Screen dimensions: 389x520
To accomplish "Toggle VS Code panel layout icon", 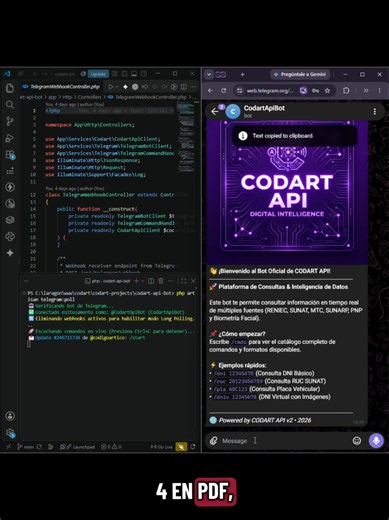I will [134, 74].
